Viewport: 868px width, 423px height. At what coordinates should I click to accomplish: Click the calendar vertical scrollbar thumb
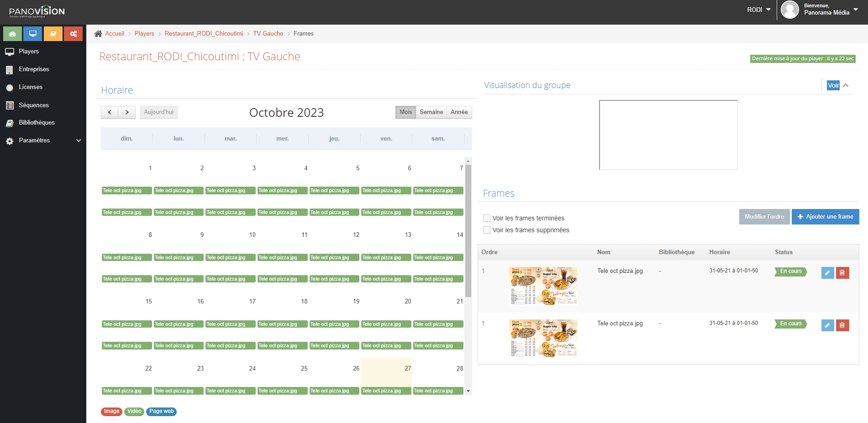coord(468,230)
